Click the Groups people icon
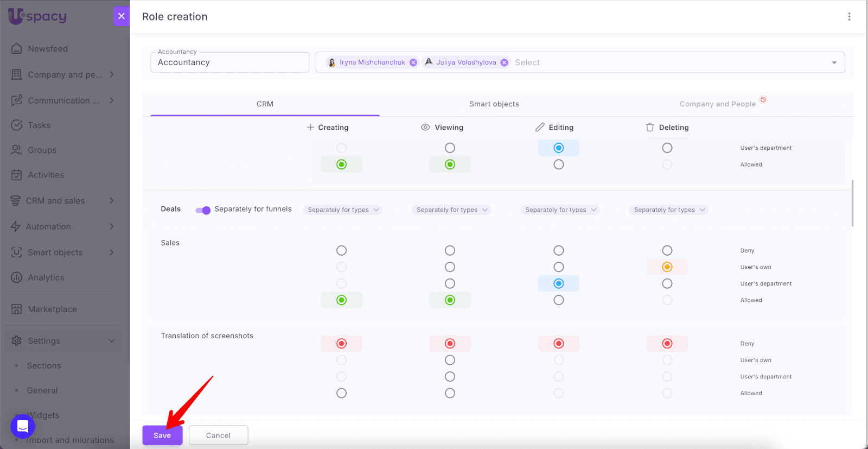Viewport: 868px width, 449px height. coord(17,150)
